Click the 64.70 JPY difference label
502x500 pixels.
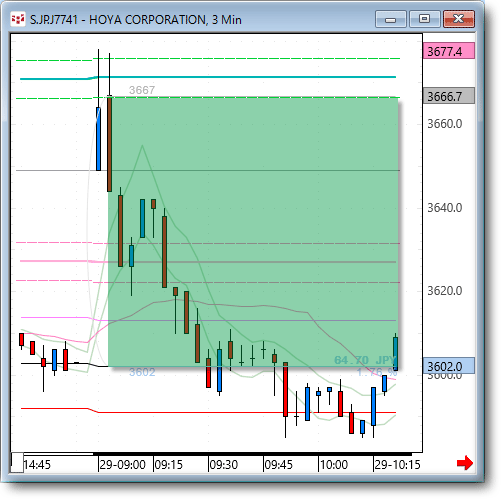pos(365,360)
